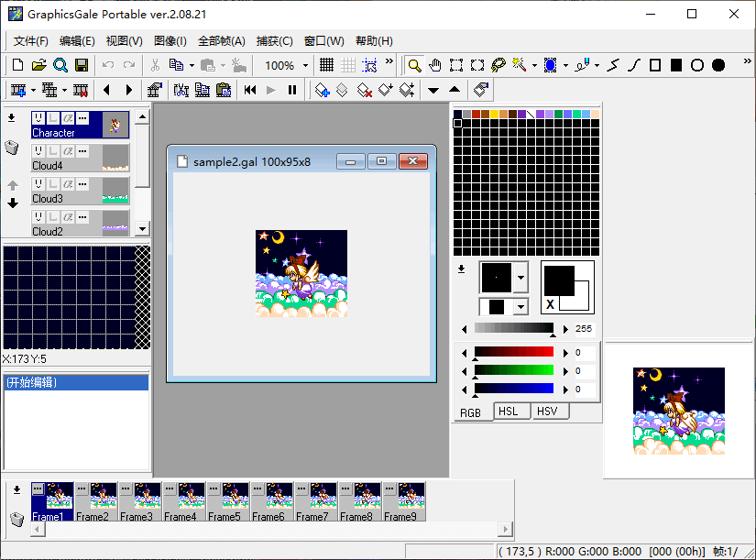Select the freehand pen tool
Image resolution: width=756 pixels, height=560 pixels.
click(x=582, y=65)
